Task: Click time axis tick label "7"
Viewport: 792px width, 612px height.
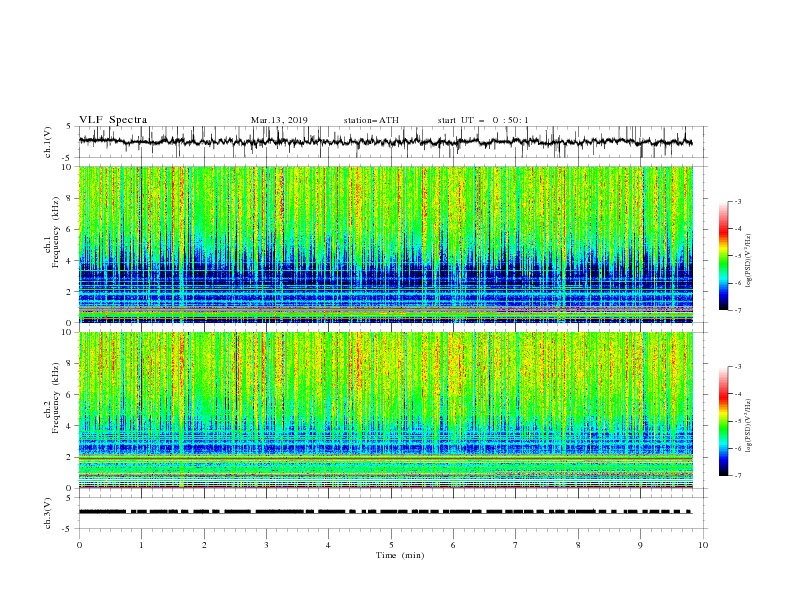Action: 516,545
